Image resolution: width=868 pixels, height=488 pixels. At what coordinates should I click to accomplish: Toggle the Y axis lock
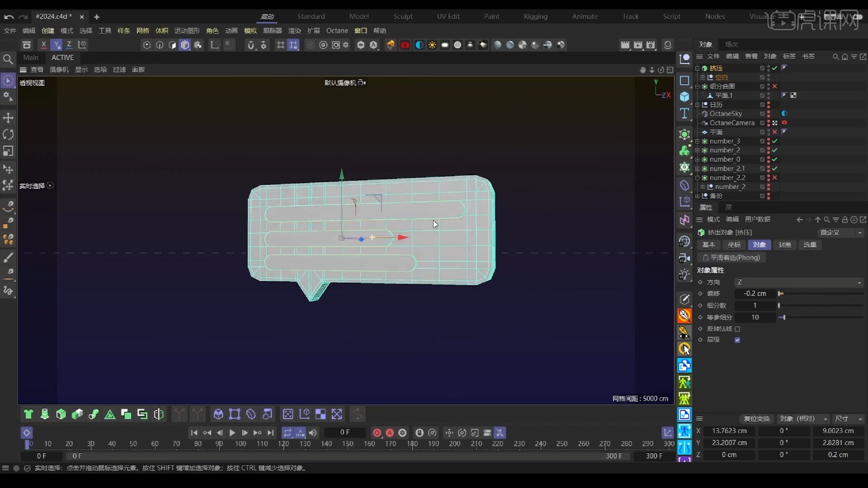click(56, 45)
